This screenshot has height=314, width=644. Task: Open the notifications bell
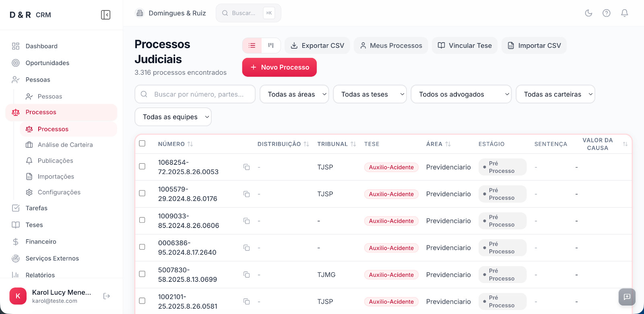624,13
